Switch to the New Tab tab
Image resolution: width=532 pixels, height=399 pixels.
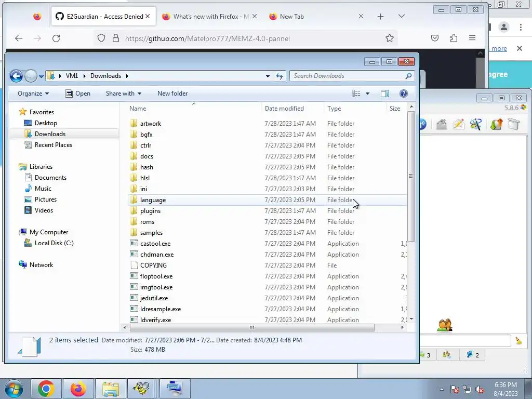[x=315, y=16]
